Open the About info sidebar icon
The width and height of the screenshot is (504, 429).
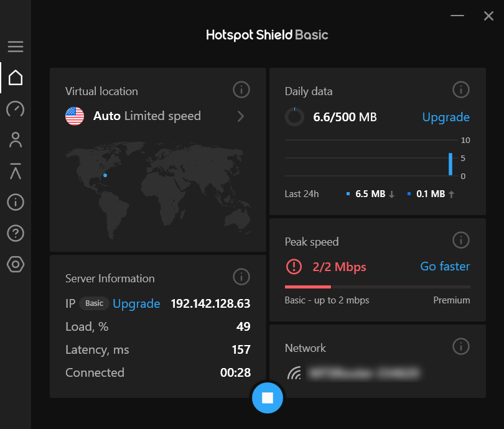[x=16, y=202]
